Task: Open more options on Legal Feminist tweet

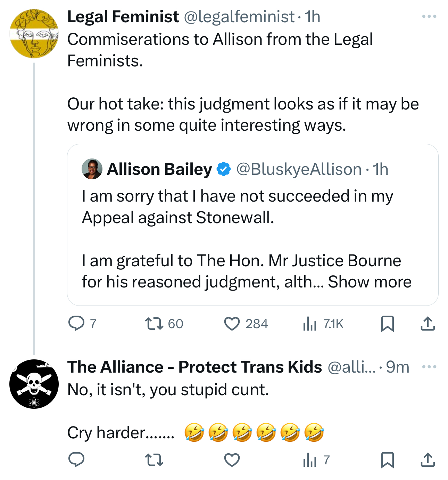Action: [x=429, y=17]
